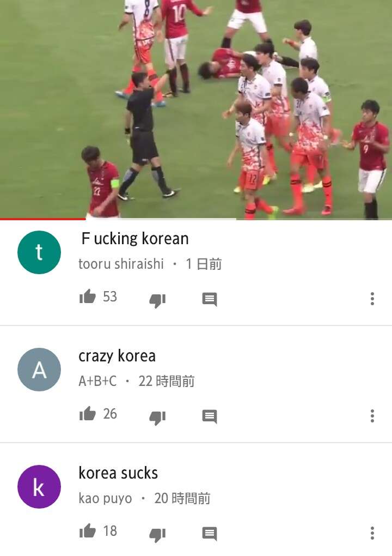Viewport: 392px width, 556px height.
Task: Reply to kao puyo's comment
Action: pyautogui.click(x=210, y=533)
